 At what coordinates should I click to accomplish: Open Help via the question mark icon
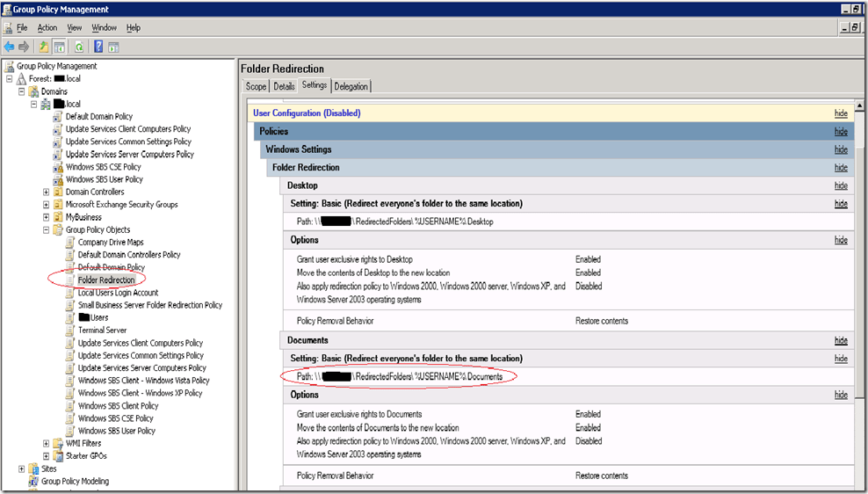pos(98,47)
